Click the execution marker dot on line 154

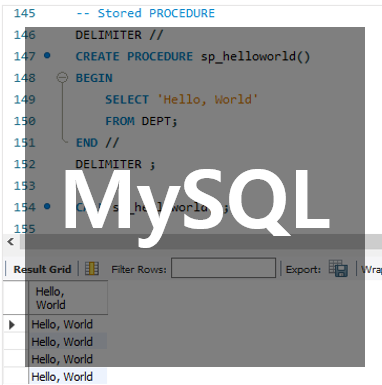pyautogui.click(x=47, y=207)
